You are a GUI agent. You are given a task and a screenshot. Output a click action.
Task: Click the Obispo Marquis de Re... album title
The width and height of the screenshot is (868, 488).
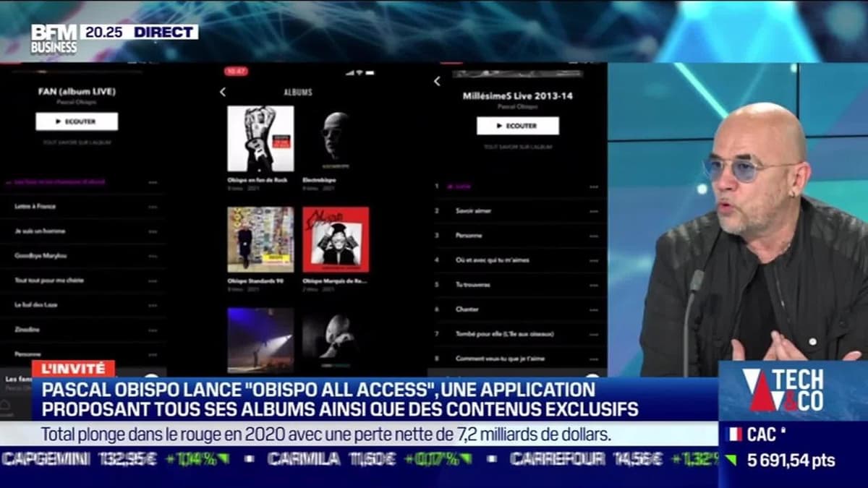coord(335,281)
